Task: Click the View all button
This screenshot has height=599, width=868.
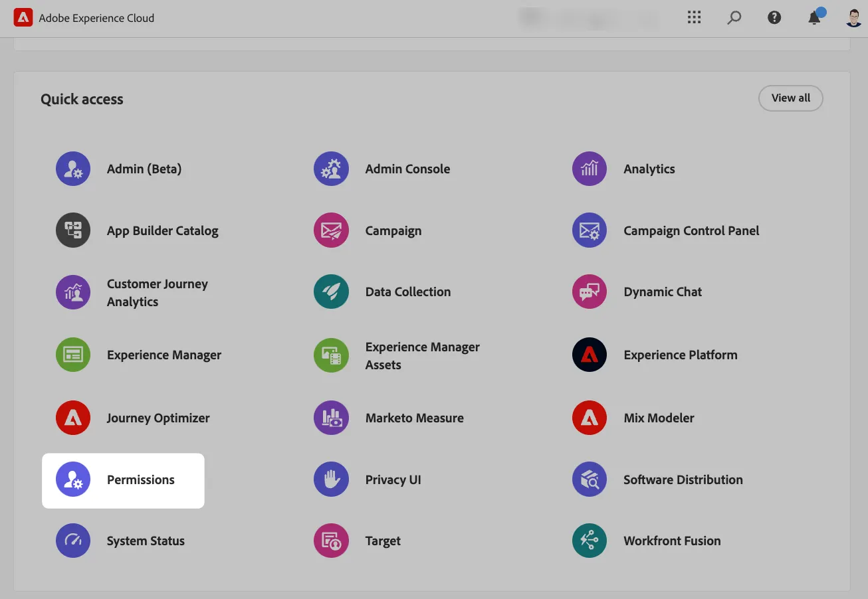Action: 791,98
